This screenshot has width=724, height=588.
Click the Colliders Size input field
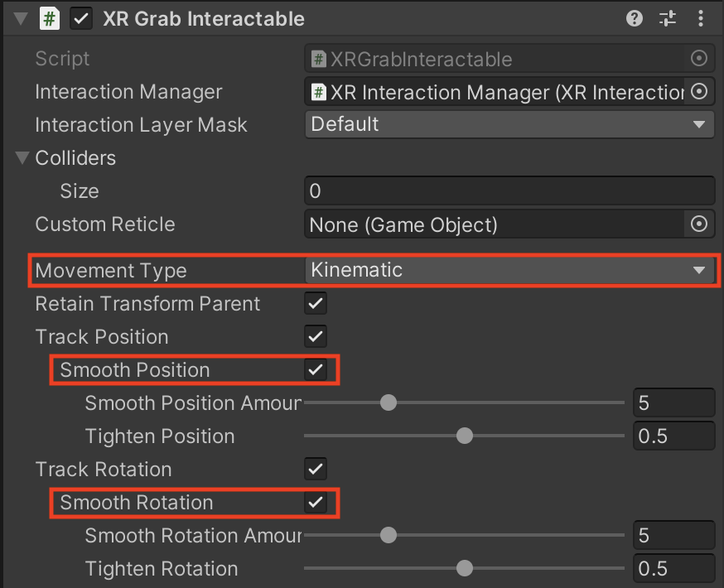(509, 191)
